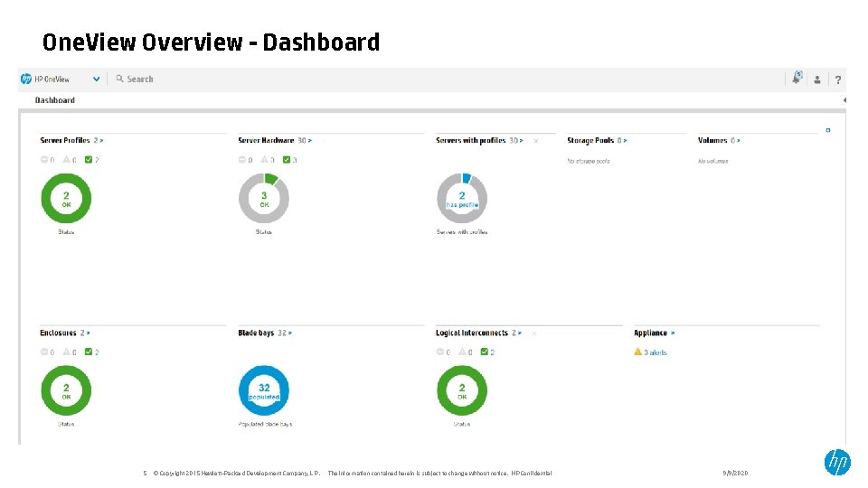This screenshot has height=488, width=868.
Task: Click 'Populated blade bays' chart caption
Action: tap(265, 425)
